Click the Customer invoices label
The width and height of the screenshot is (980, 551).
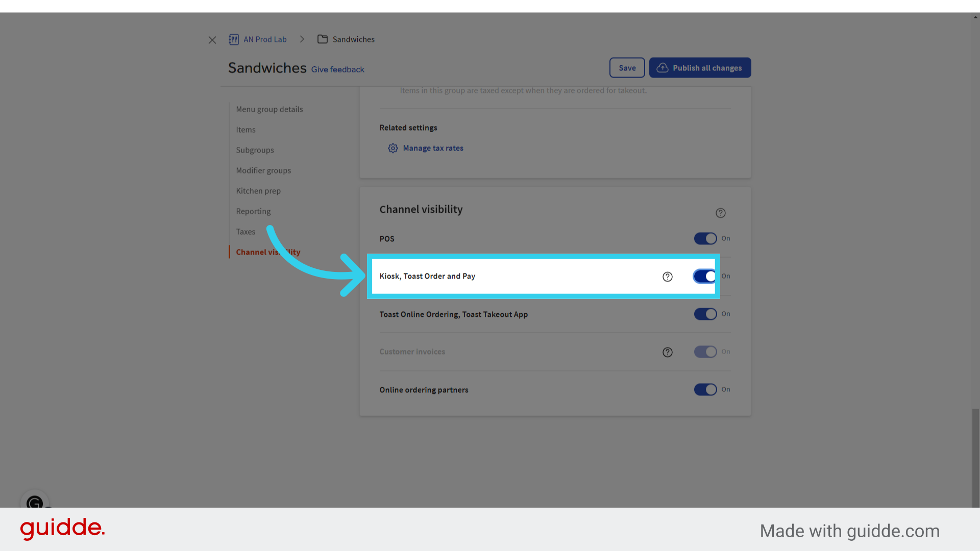click(412, 352)
